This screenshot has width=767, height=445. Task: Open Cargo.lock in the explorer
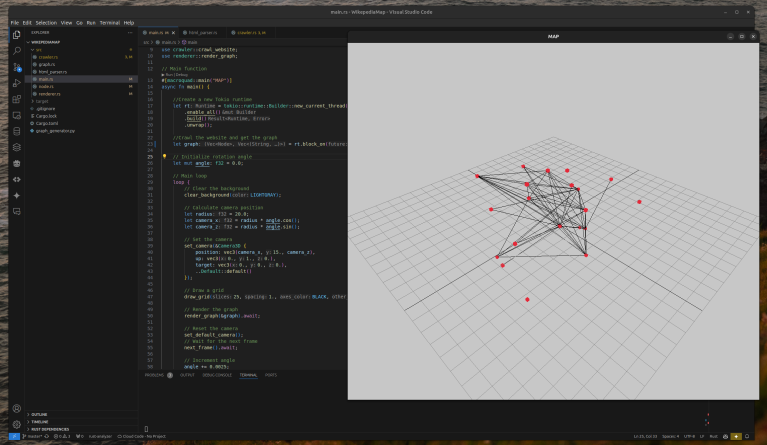point(81,116)
